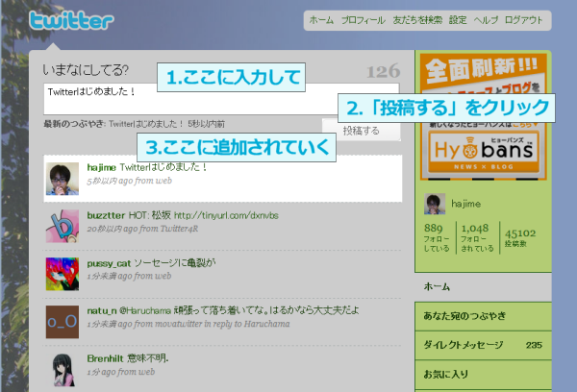Open the Brenhilt username link
The height and width of the screenshot is (392, 577).
105,358
